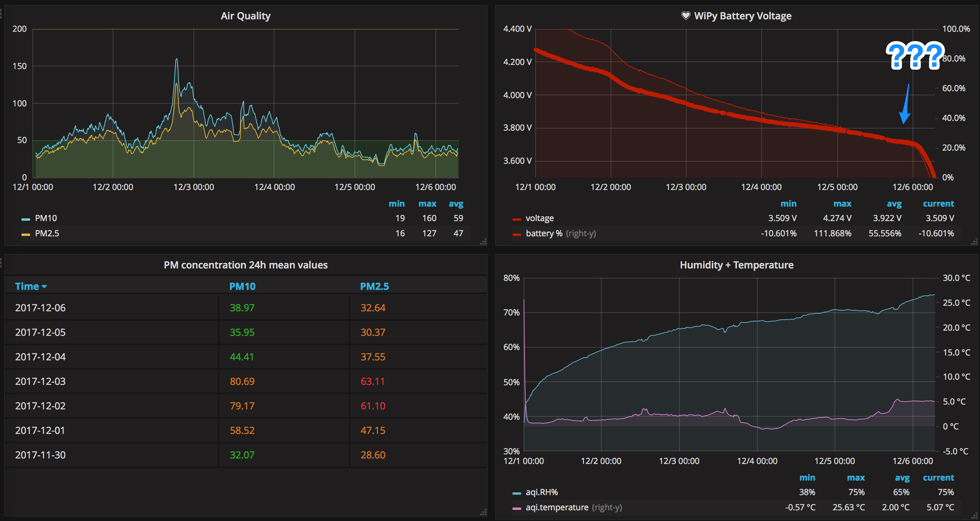Click aqi.temperature current value 5.07 °C

[940, 507]
